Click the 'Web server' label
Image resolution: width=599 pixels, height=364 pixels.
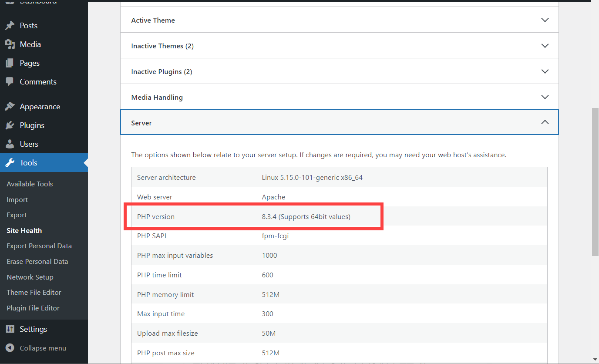coord(154,197)
